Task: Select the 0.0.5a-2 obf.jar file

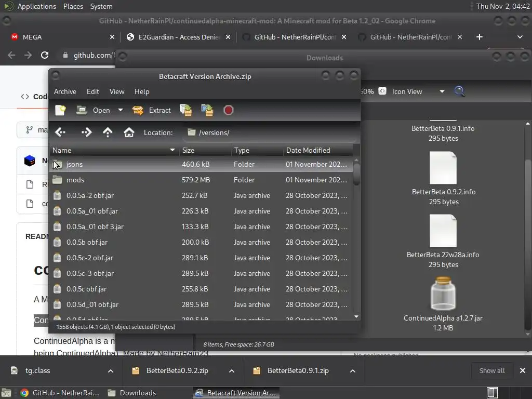Action: 201,195
